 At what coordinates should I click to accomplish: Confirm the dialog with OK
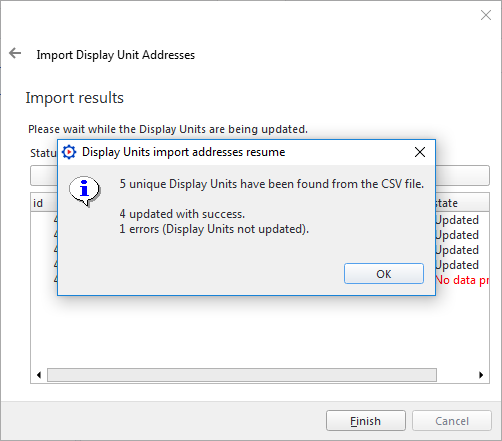coord(384,274)
